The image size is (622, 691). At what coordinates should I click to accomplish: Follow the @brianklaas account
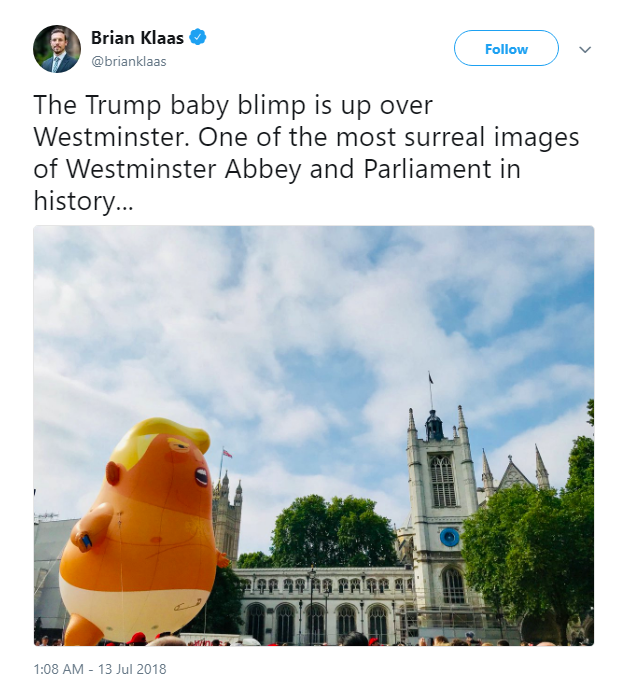506,48
